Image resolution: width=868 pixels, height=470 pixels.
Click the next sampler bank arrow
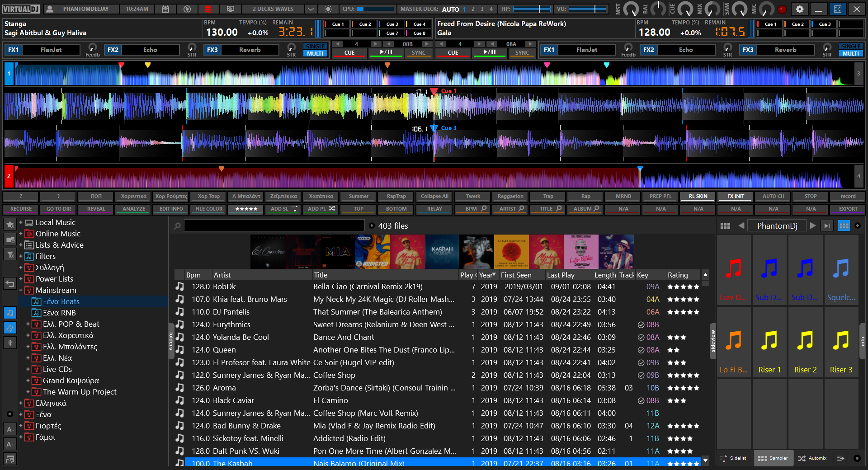[x=813, y=226]
